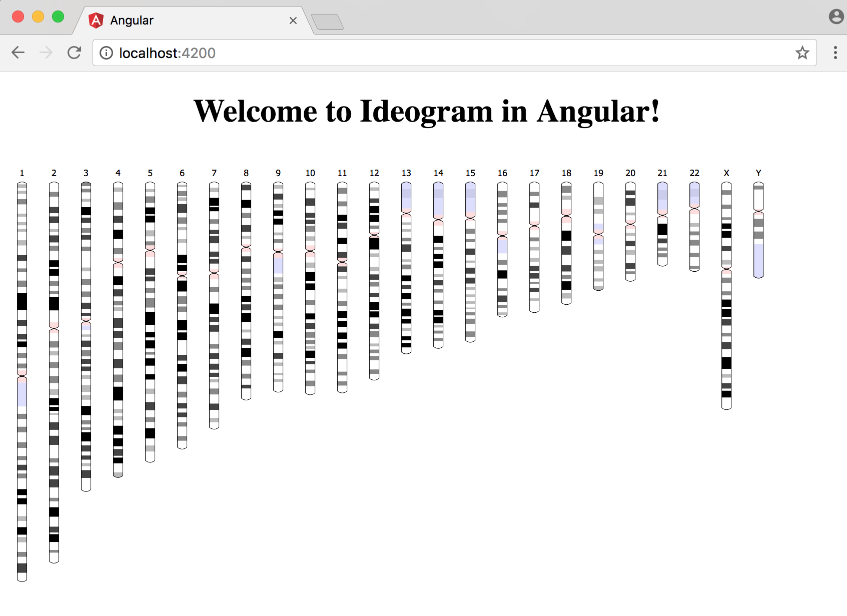847x616 pixels.
Task: Click the label '10' above its chromosome
Action: [310, 173]
